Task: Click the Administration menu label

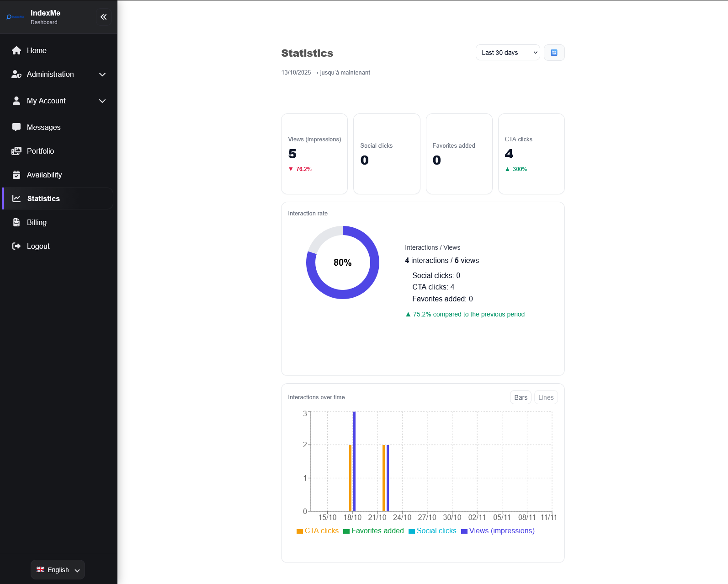Action: pyautogui.click(x=50, y=74)
